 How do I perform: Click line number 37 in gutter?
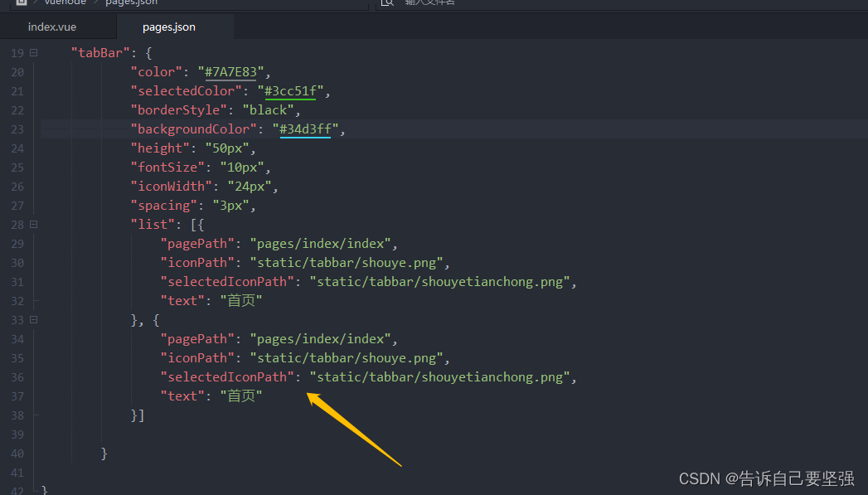click(x=17, y=397)
